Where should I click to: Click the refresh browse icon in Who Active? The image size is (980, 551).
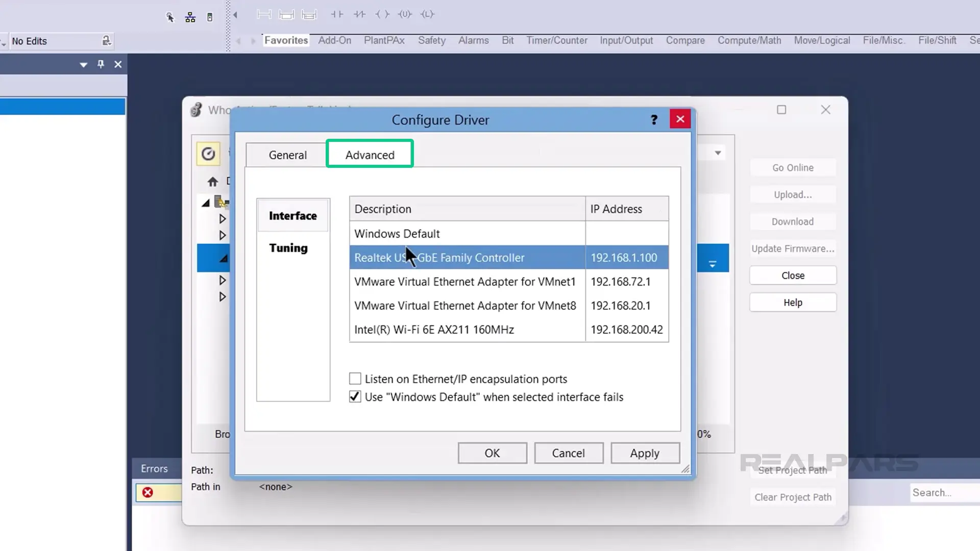pos(208,154)
